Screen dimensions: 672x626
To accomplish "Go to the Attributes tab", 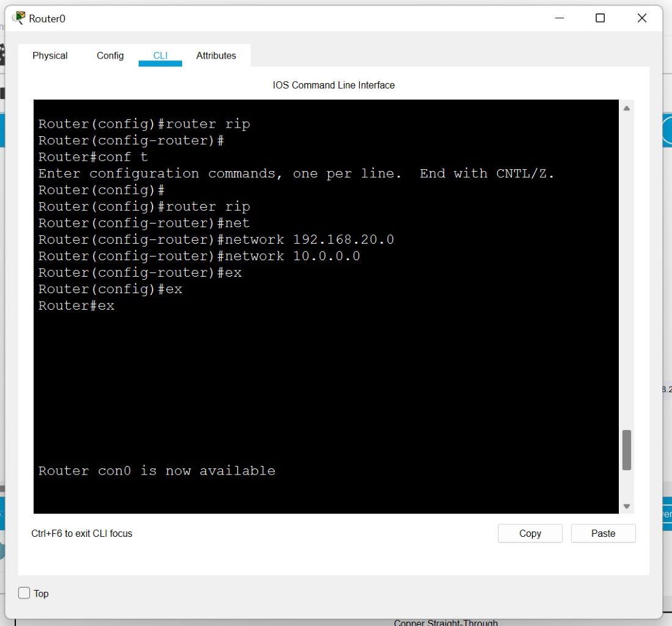I will coord(216,56).
